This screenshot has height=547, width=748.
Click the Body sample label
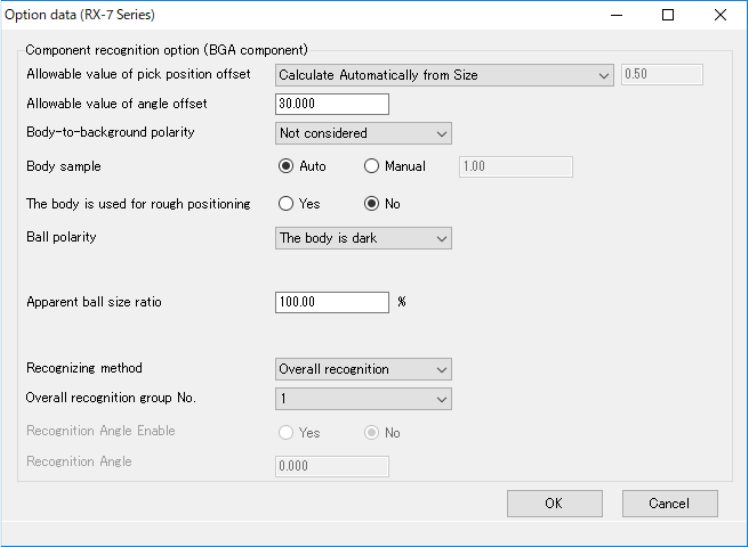64,167
